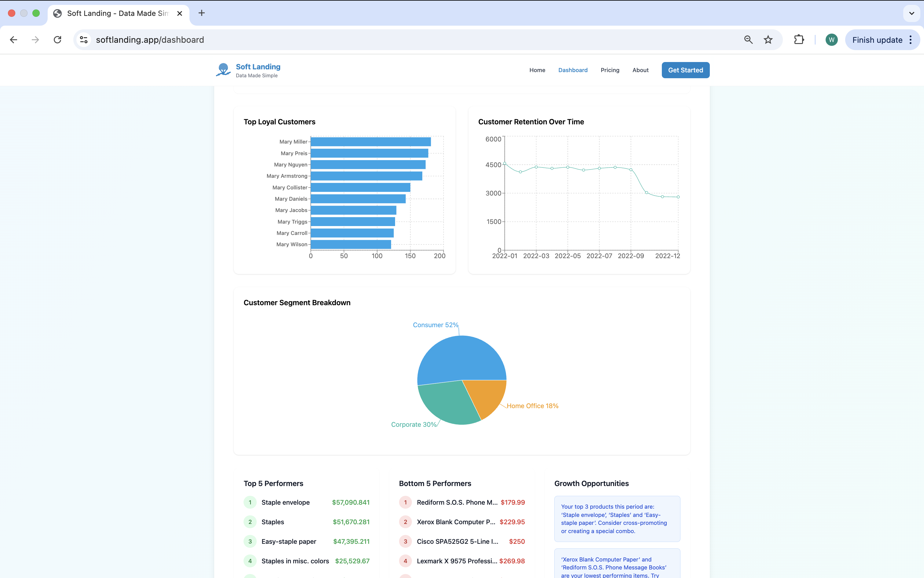Open a new tab with plus icon
The image size is (924, 578).
201,13
